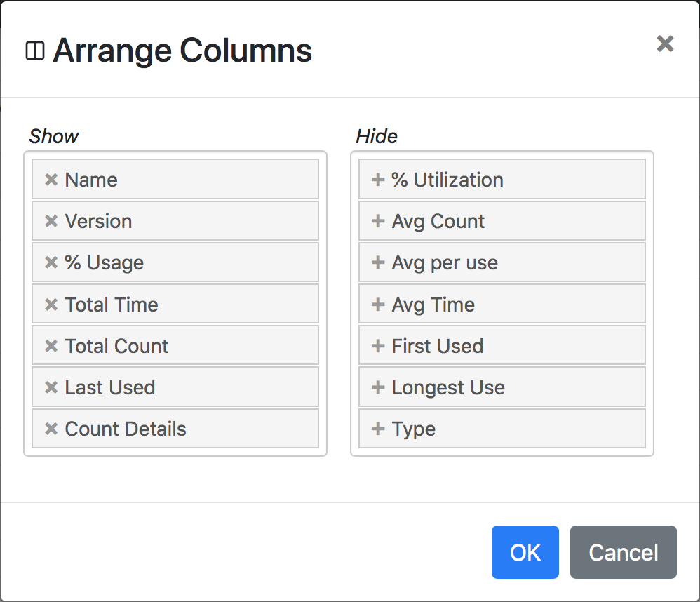
Task: Remove Total Count using X icon
Action: click(51, 346)
